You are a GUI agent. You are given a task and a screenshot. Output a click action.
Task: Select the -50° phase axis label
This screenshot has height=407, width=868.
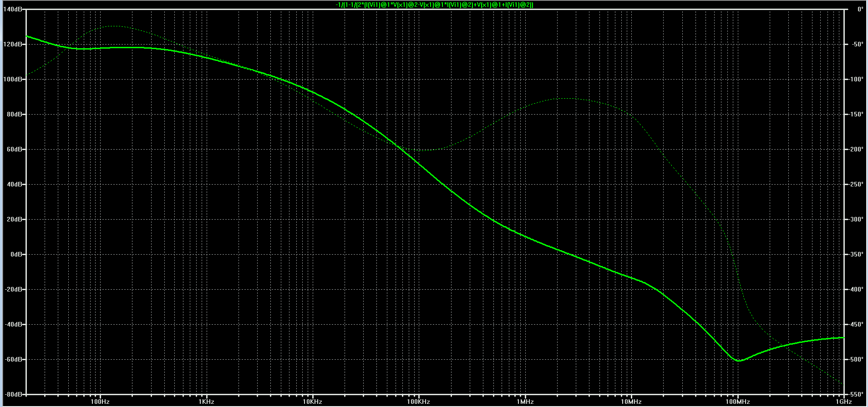[x=857, y=44]
